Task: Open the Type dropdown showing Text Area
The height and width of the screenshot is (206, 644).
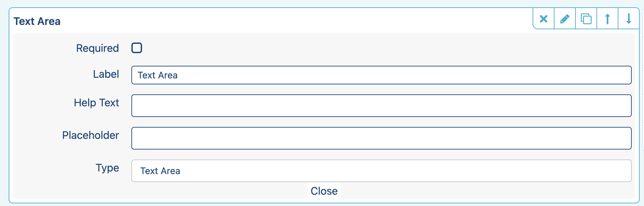Action: coord(381,171)
